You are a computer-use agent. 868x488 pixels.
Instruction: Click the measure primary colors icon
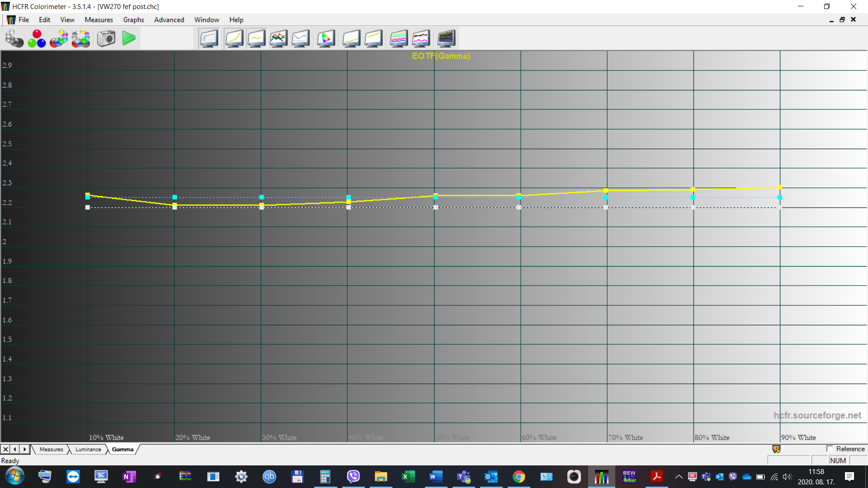pos(37,38)
